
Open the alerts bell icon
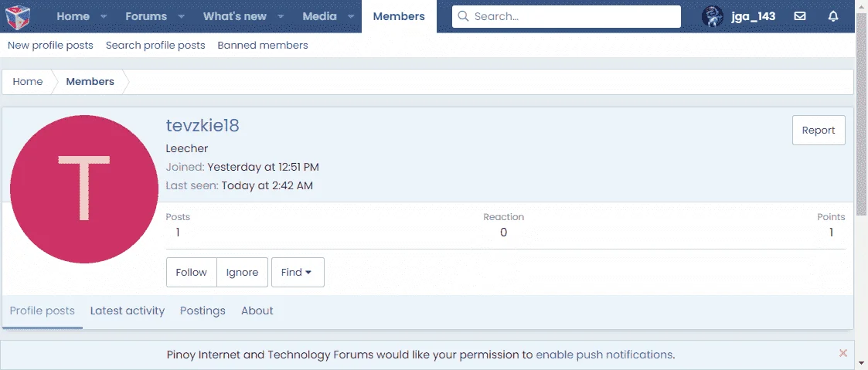click(x=833, y=16)
